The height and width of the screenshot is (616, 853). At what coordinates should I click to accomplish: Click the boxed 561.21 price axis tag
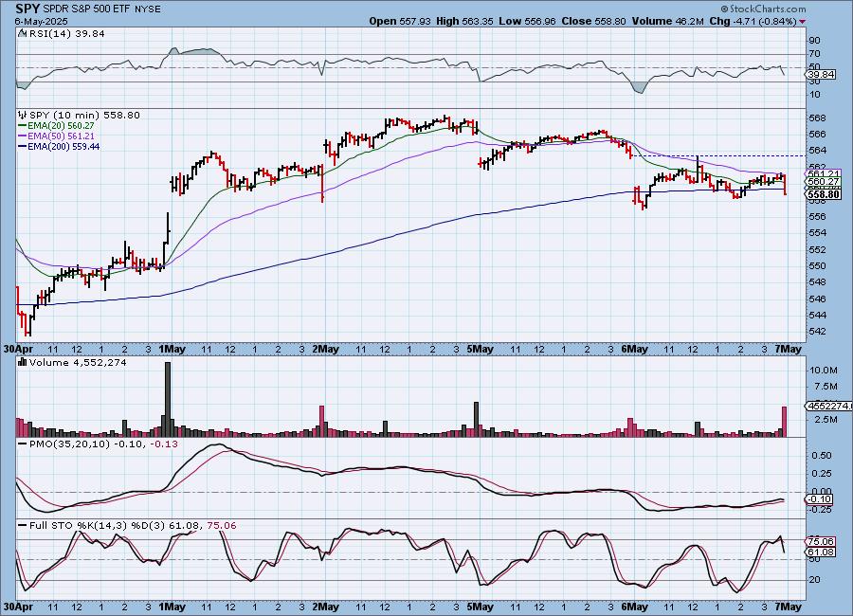(823, 173)
